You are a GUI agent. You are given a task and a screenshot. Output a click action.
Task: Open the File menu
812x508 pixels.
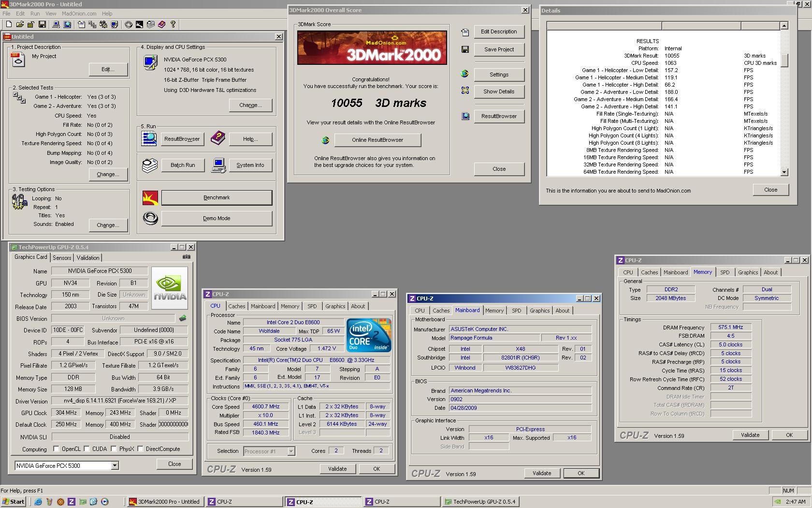(6, 14)
